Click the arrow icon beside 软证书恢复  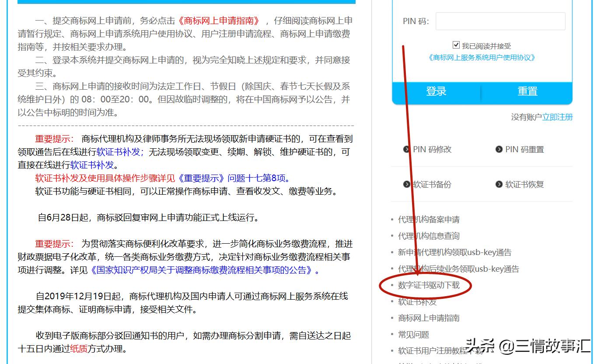click(499, 184)
